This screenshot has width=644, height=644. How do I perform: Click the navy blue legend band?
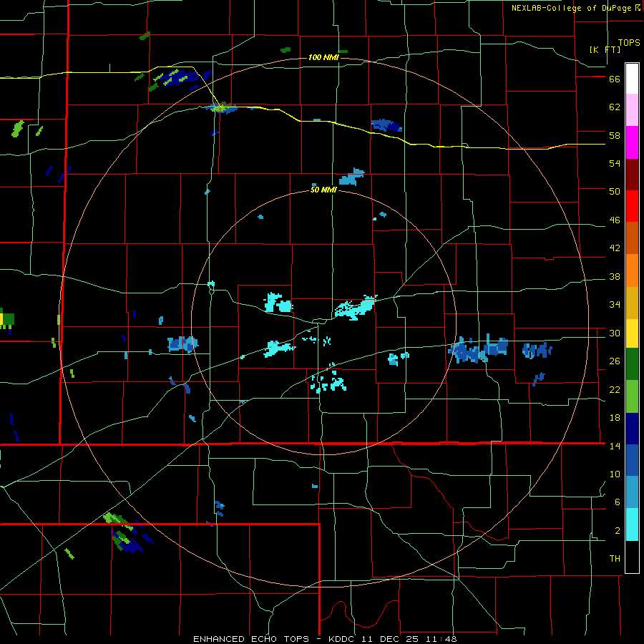(632, 429)
